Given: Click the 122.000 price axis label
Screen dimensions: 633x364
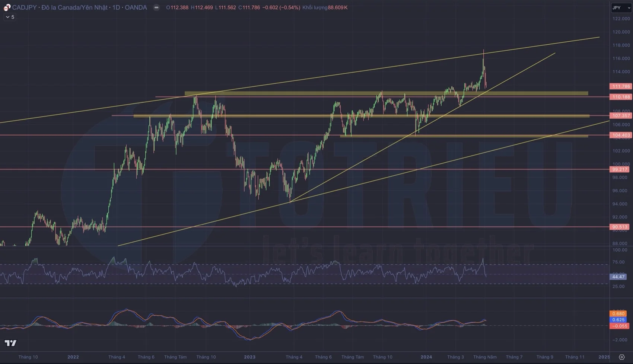Looking at the screenshot, I should click(x=621, y=19).
